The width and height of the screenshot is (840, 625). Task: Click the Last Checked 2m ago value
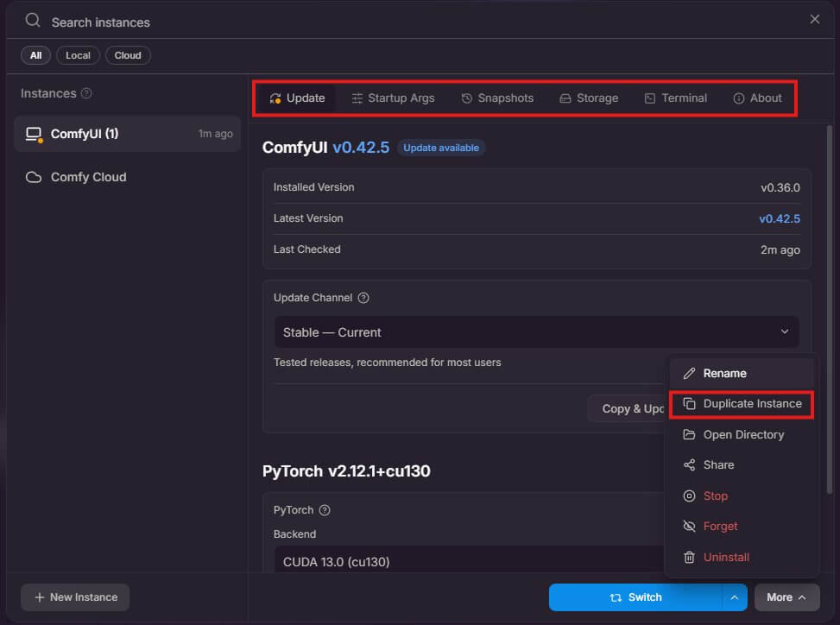click(x=780, y=249)
